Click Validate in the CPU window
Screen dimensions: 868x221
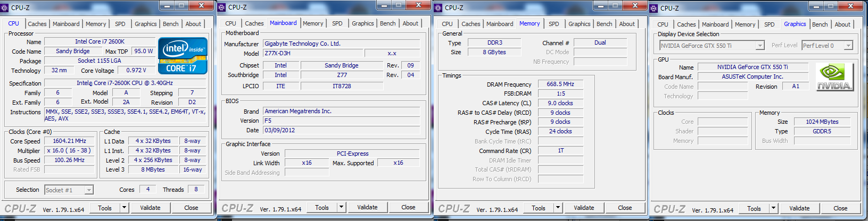coord(150,208)
